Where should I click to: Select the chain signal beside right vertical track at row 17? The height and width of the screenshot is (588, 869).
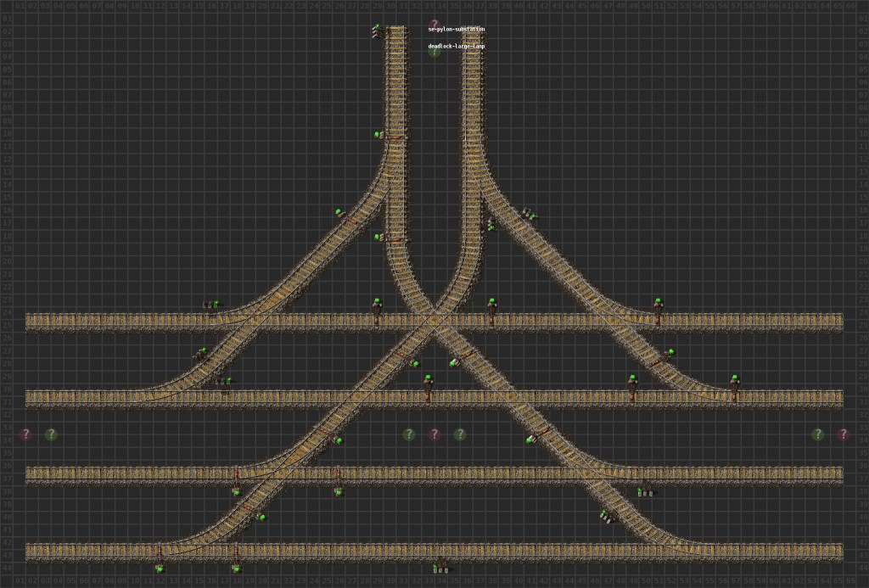coord(491,224)
